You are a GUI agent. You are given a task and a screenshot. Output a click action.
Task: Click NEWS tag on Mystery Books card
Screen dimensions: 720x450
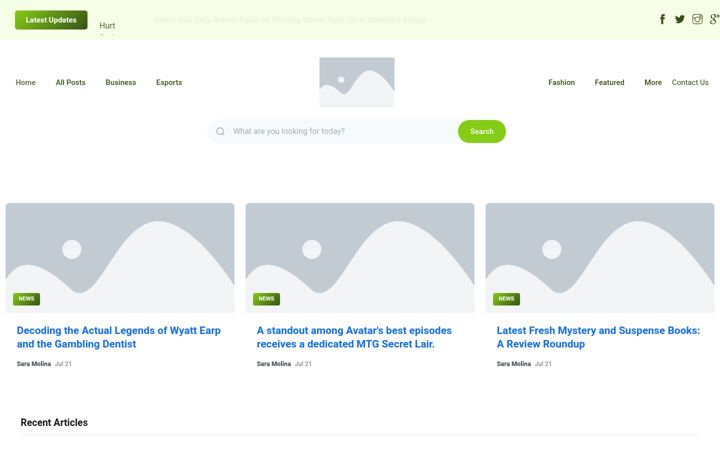click(x=506, y=299)
